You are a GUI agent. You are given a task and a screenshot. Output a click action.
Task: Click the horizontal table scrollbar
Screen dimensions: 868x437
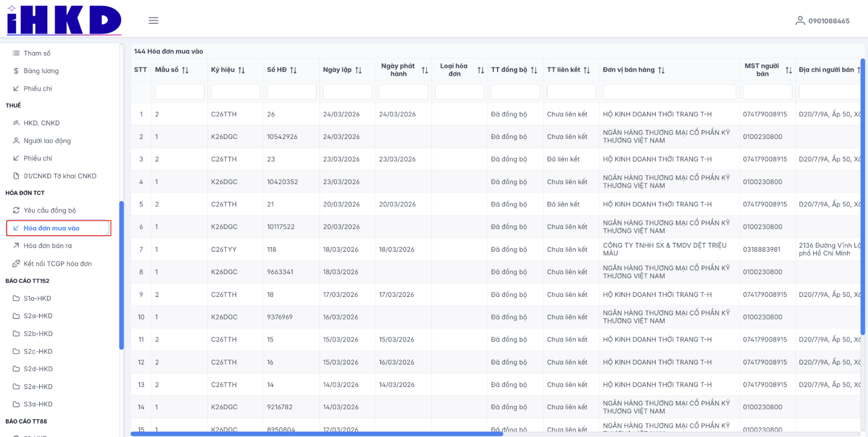pos(317,434)
